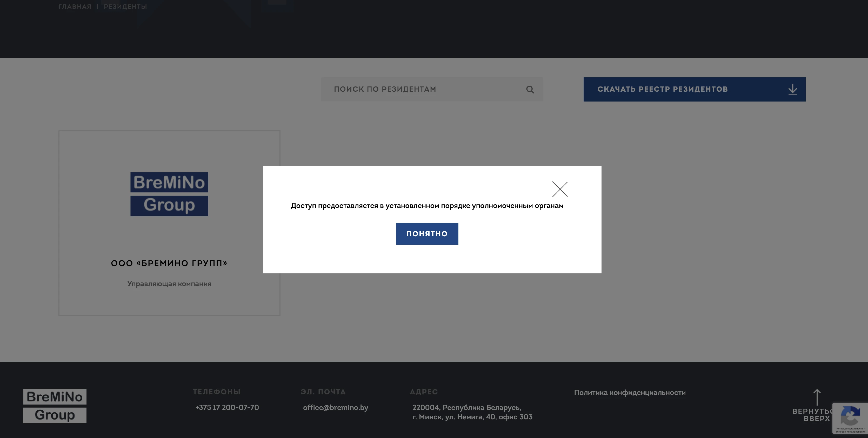Image resolution: width=868 pixels, height=438 pixels.
Task: Click the Управляющая компания subtitle
Action: (169, 284)
